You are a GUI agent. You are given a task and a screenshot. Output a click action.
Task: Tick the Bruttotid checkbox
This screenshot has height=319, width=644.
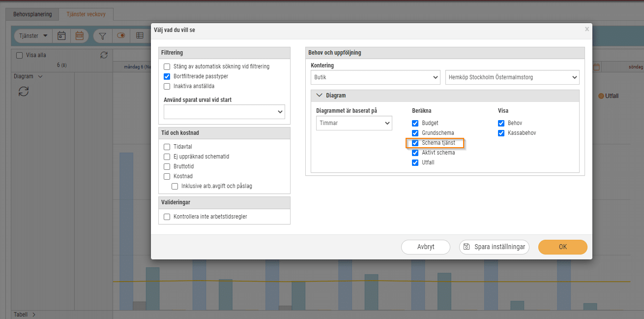[167, 166]
